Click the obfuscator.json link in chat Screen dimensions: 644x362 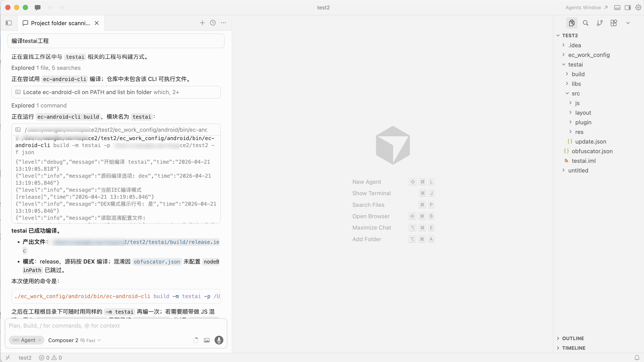point(157,262)
